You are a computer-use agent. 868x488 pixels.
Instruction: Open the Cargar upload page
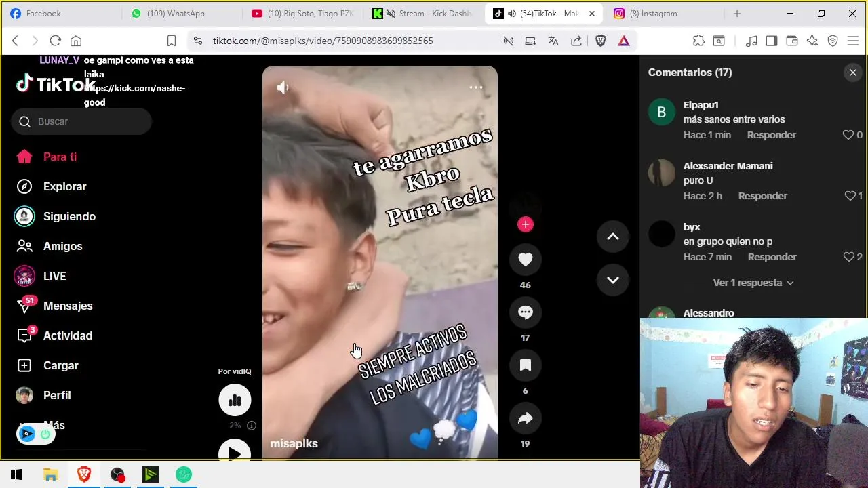tap(60, 365)
